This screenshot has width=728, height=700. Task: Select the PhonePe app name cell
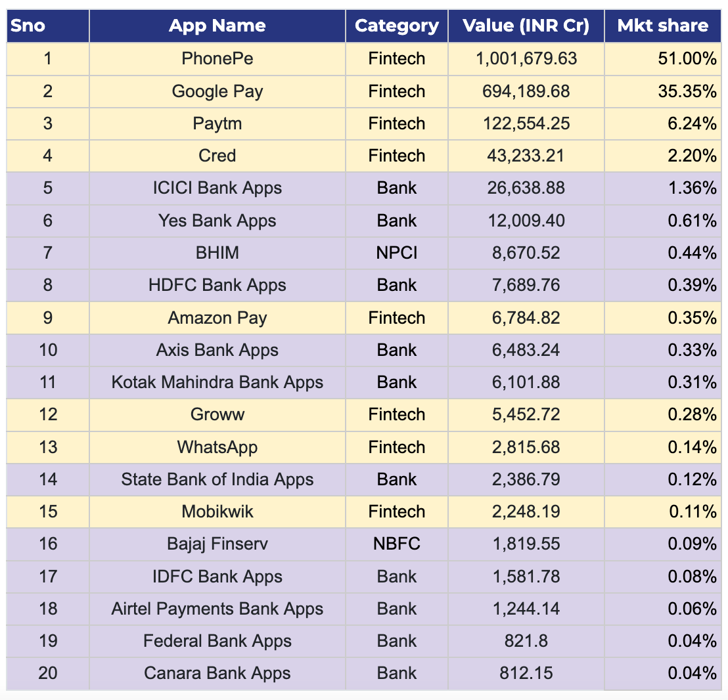click(x=217, y=59)
